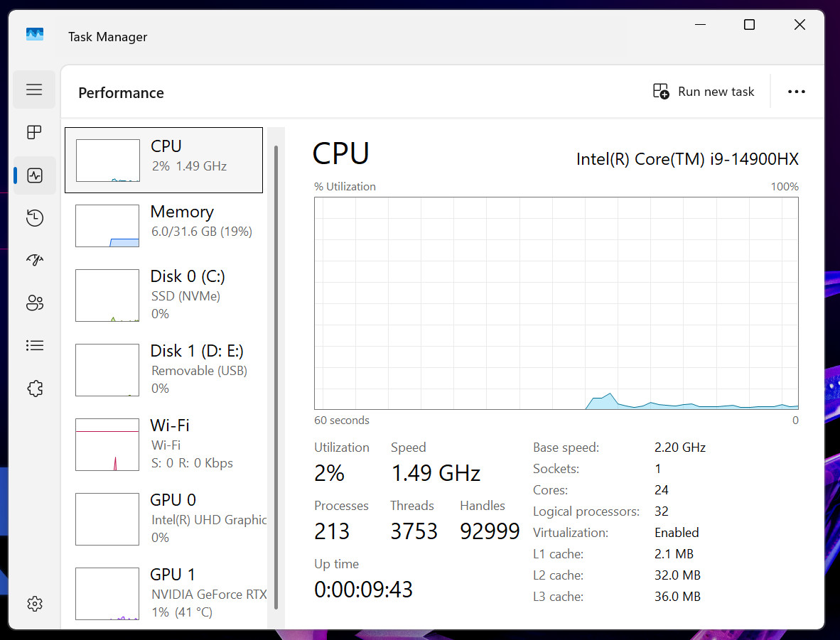Click the Memory mini graph thumbnail
This screenshot has height=640, width=840.
[x=107, y=225]
